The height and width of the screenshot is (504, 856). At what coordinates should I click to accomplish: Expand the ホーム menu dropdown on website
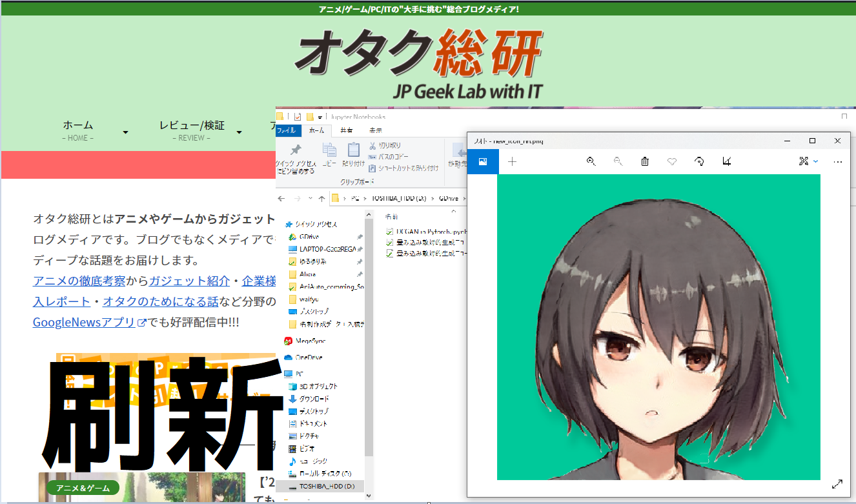(125, 132)
